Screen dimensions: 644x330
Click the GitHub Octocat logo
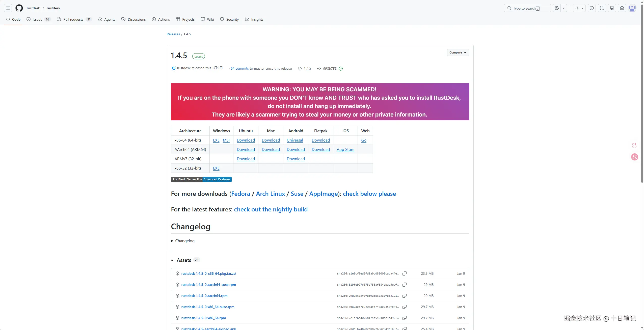click(19, 8)
